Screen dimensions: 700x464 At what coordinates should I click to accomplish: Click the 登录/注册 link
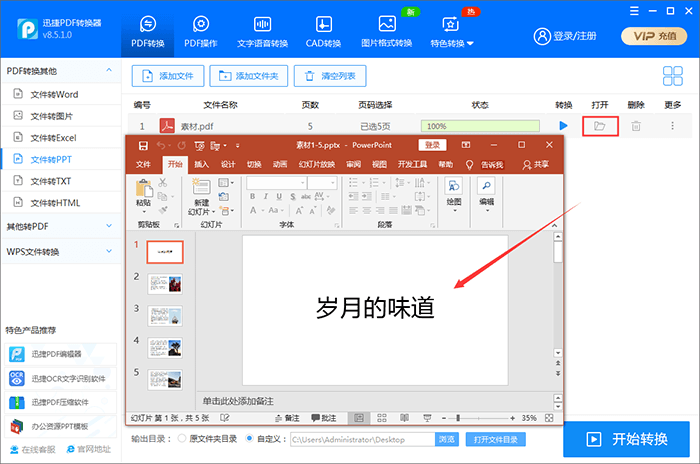565,36
